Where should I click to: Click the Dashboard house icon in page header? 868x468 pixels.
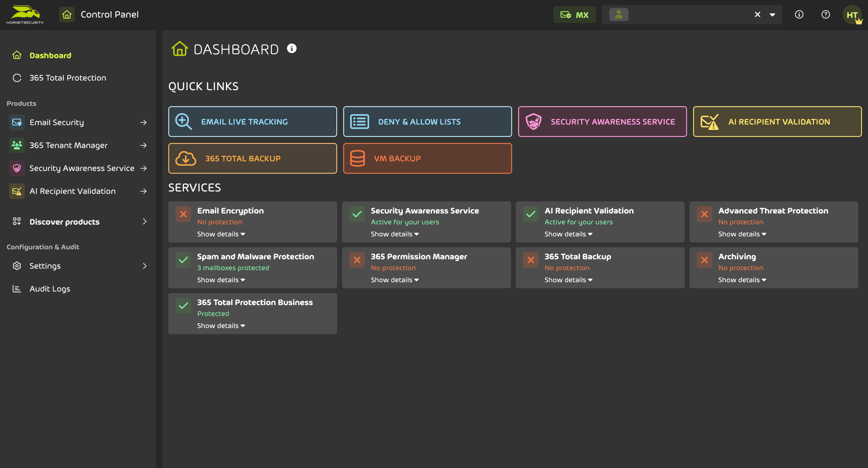click(x=180, y=48)
